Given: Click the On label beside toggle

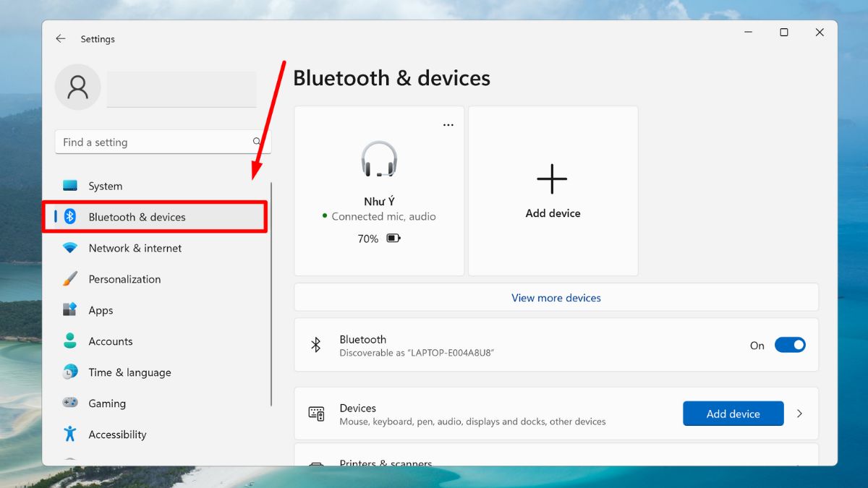Looking at the screenshot, I should click(x=757, y=346).
